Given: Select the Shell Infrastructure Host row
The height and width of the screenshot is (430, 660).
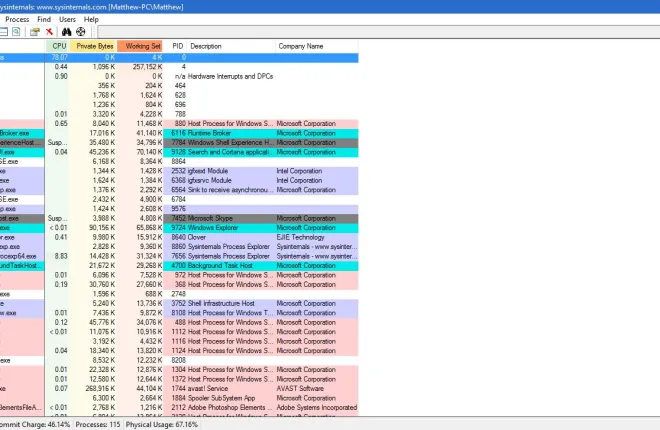Looking at the screenshot, I should click(x=179, y=303).
